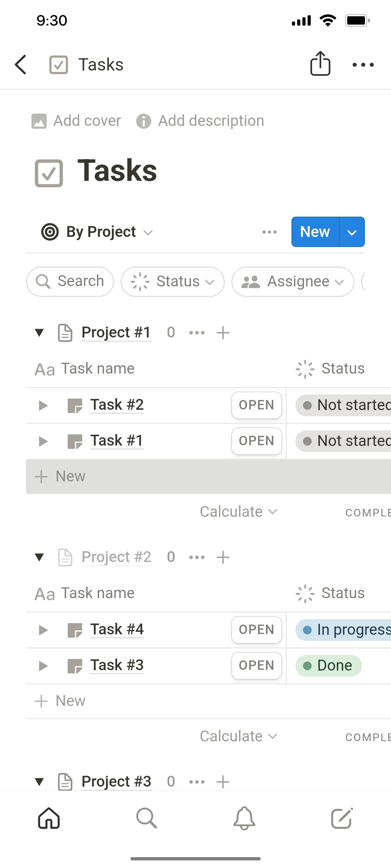This screenshot has width=391, height=868.
Task: Change Task #3 Done status
Action: 329,665
